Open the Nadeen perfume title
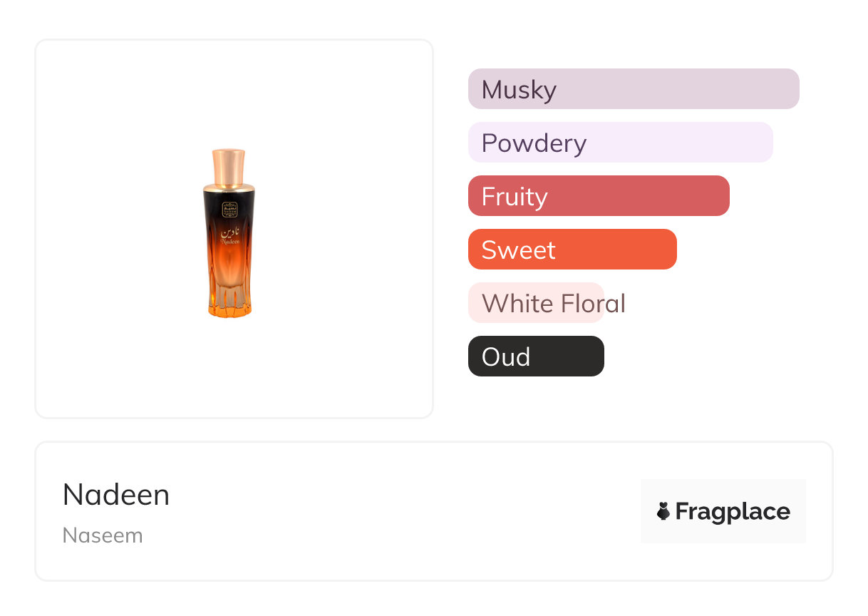The height and width of the screenshot is (616, 868). coord(116,494)
